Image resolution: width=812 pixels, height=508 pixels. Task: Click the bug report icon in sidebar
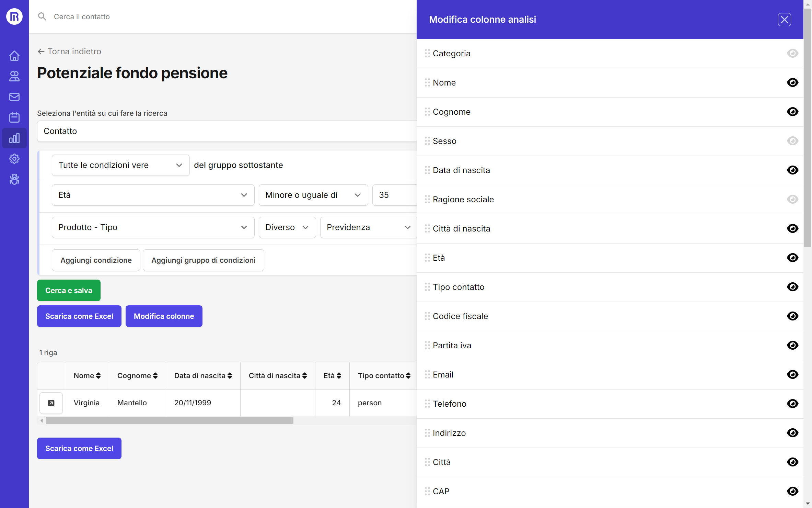(x=14, y=179)
